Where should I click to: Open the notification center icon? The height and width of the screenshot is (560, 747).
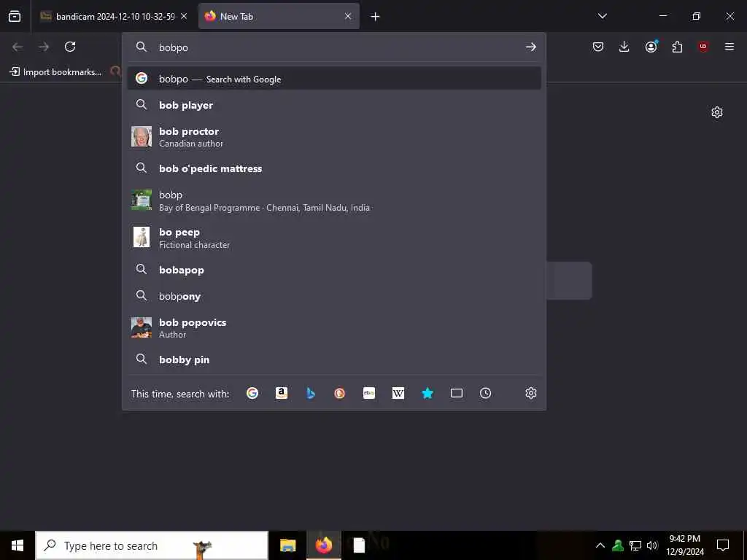tap(723, 545)
